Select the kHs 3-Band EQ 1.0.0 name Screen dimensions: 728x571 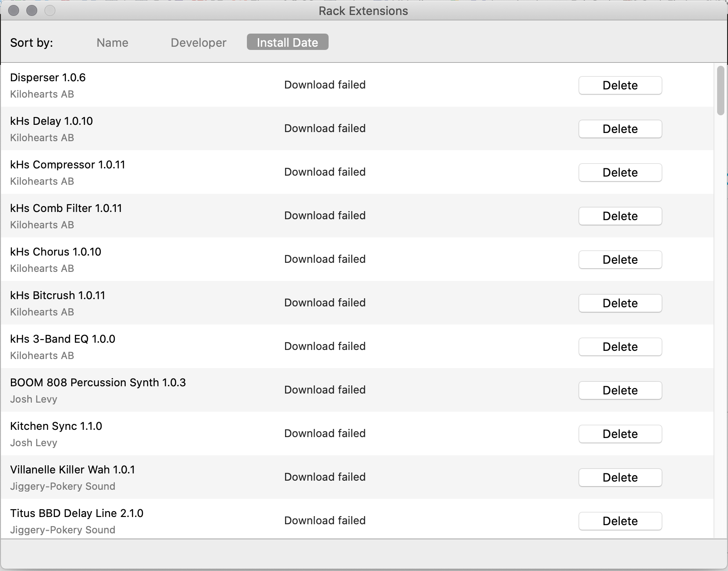[x=63, y=339]
